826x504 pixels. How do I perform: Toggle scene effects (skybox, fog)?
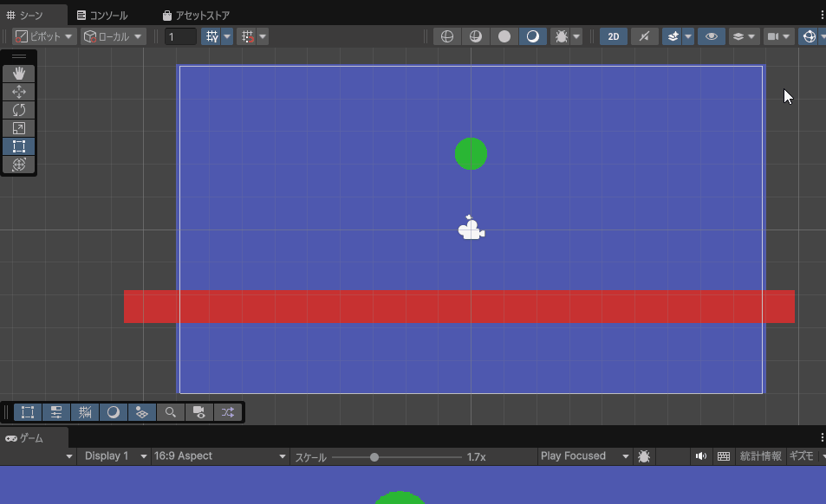point(673,36)
